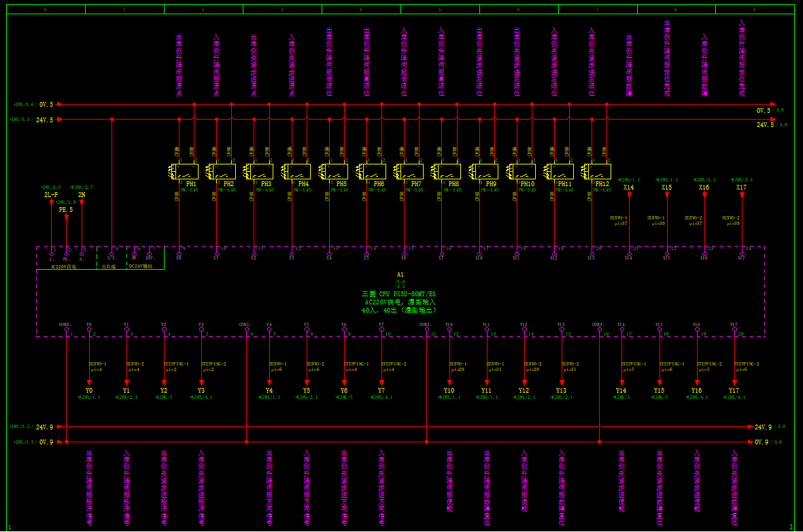Click the 2N neutral input label
The image size is (803, 532).
(x=82, y=195)
